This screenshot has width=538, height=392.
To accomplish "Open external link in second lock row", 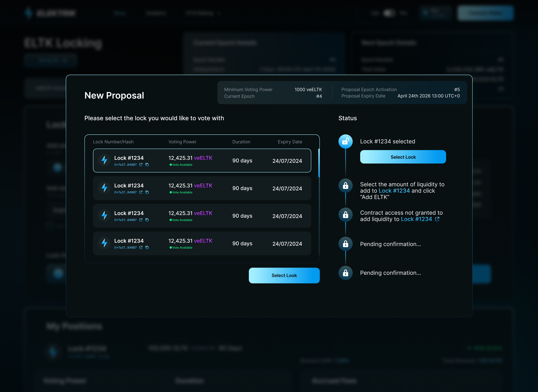I will click(141, 192).
